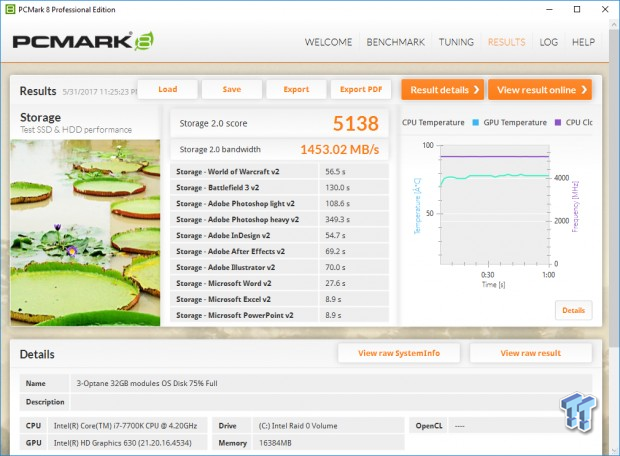Click the PCMark 8 logo
Viewport: 620px width, 456px height.
click(x=83, y=42)
